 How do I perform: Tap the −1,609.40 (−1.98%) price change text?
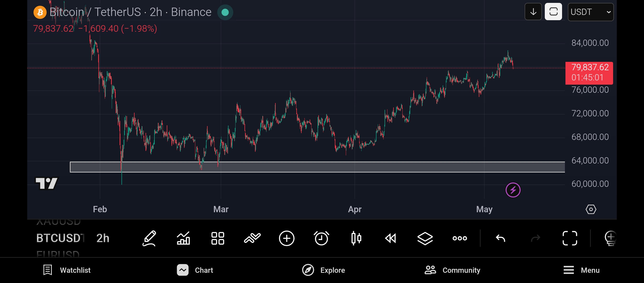[x=118, y=29]
